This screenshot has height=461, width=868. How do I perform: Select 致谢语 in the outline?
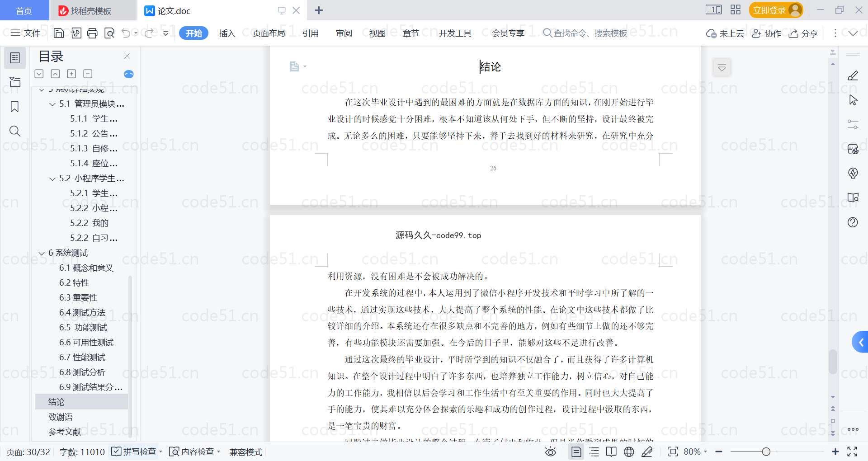(x=61, y=417)
